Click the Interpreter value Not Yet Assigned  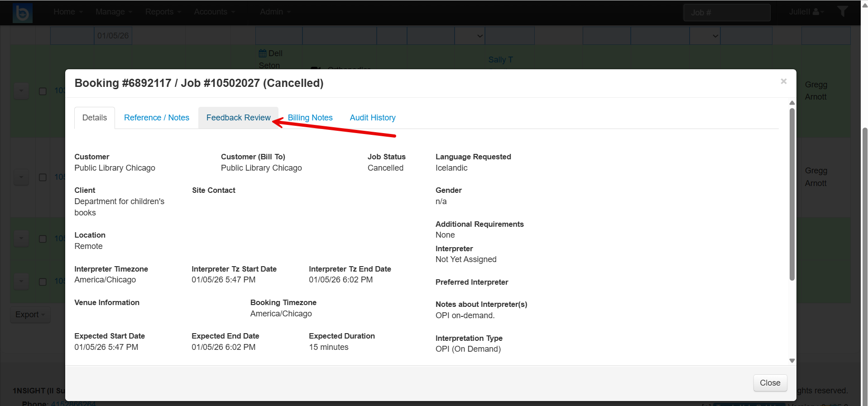[x=466, y=259]
